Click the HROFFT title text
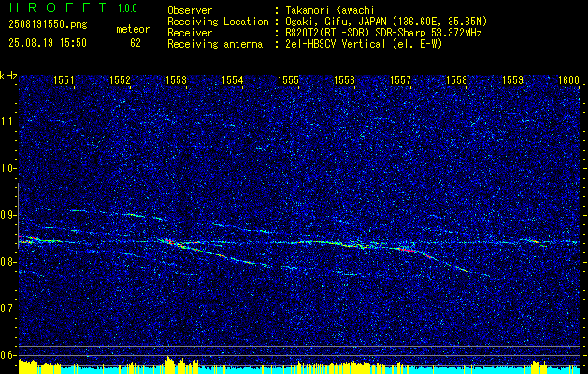The image size is (588, 374). (x=58, y=7)
